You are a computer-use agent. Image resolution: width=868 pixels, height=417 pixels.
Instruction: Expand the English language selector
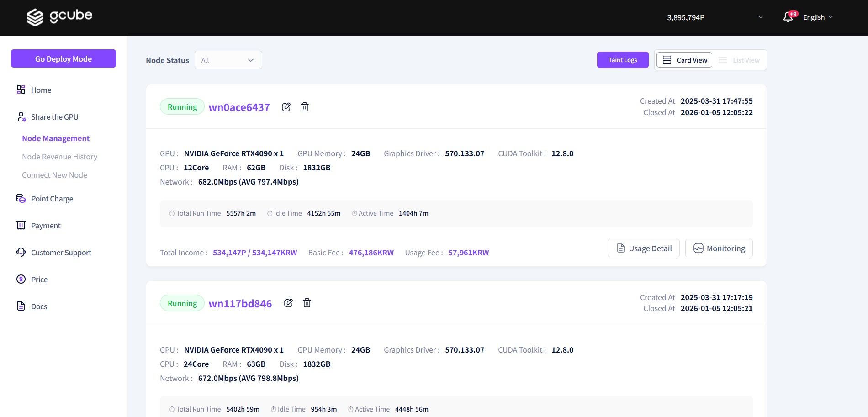coord(818,17)
